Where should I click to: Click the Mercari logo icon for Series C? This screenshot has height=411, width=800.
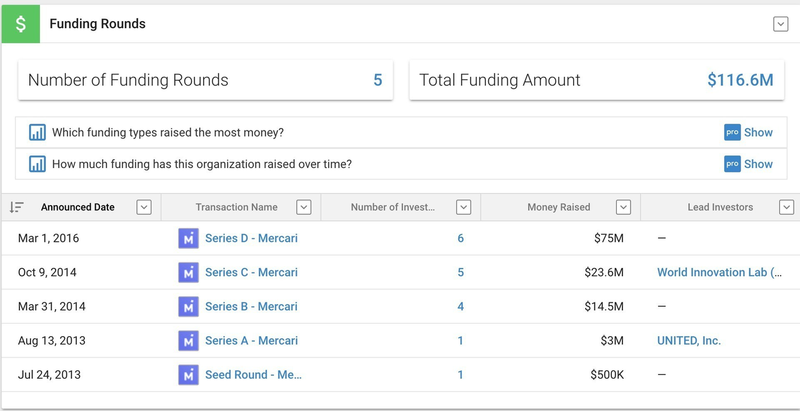[x=188, y=272]
